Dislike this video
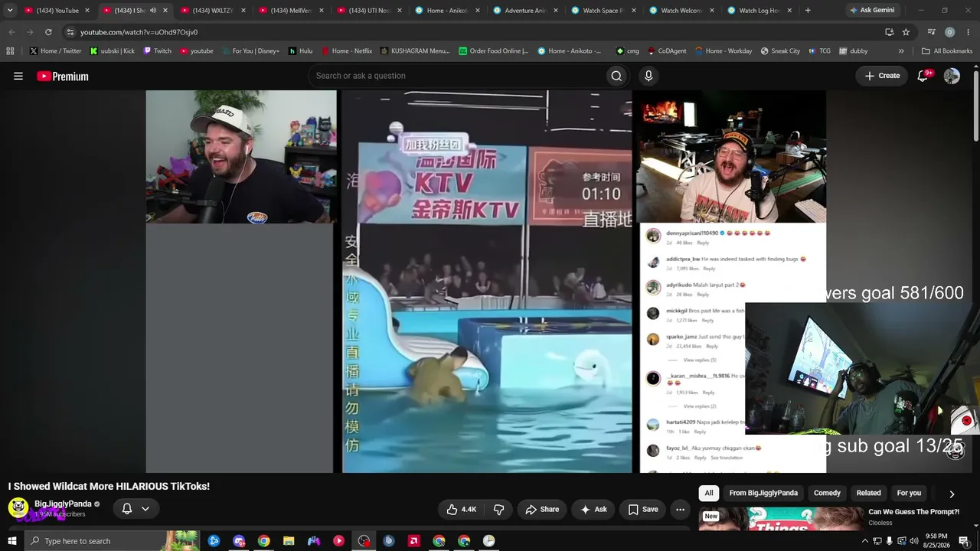980x551 pixels. tap(498, 509)
